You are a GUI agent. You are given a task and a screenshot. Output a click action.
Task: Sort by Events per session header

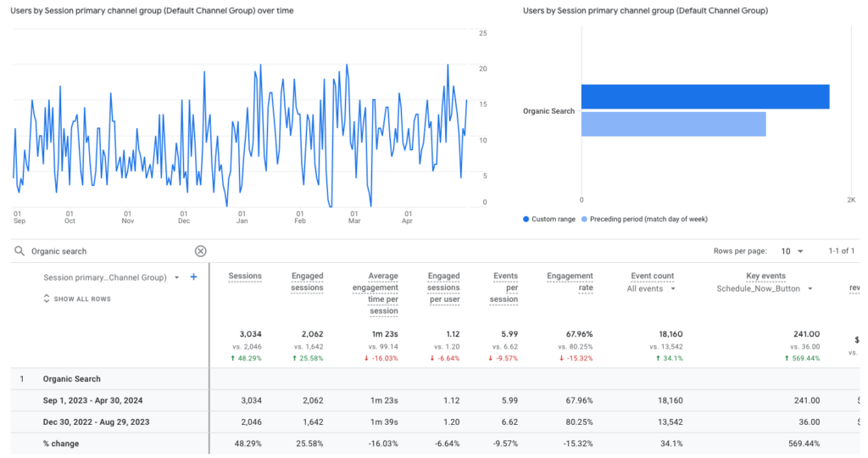504,288
